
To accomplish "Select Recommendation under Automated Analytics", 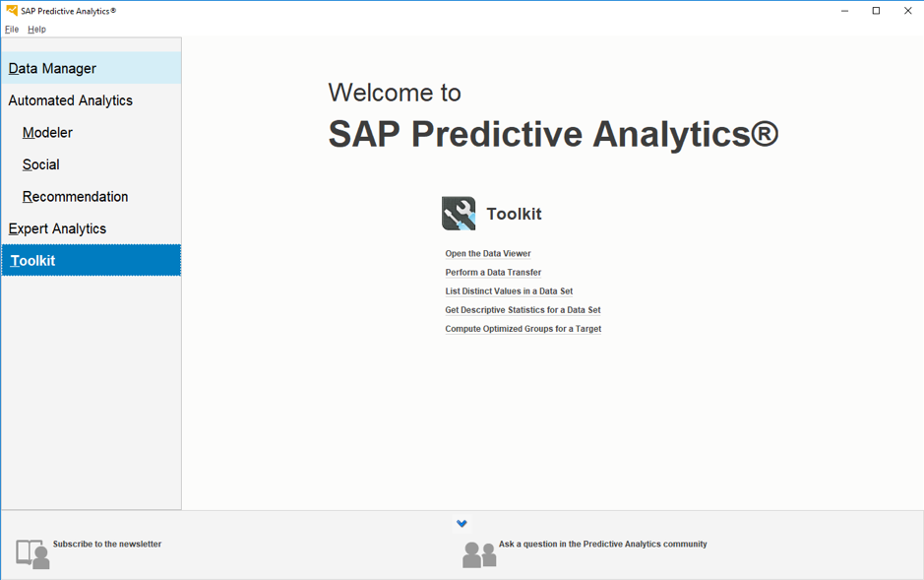I will 74,196.
